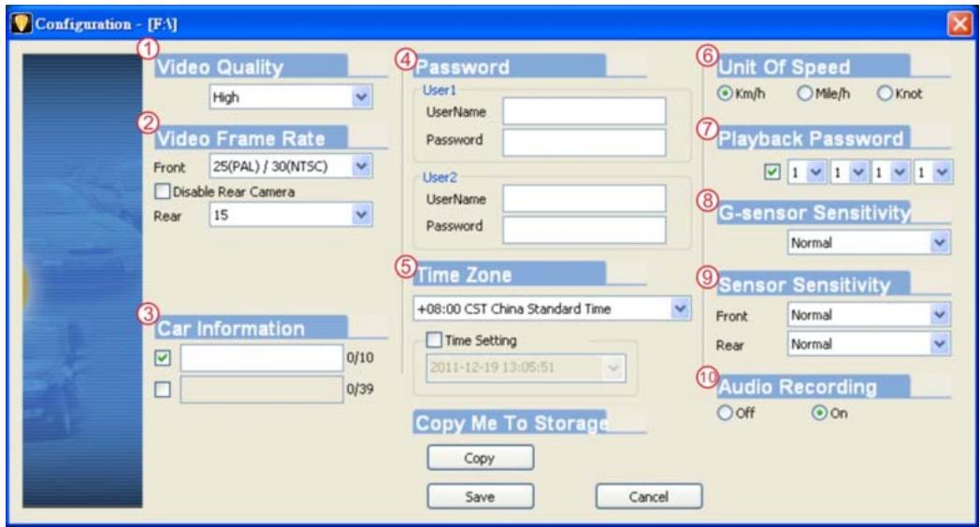Open Front Sensor Sensitivity dropdown

coord(869,315)
